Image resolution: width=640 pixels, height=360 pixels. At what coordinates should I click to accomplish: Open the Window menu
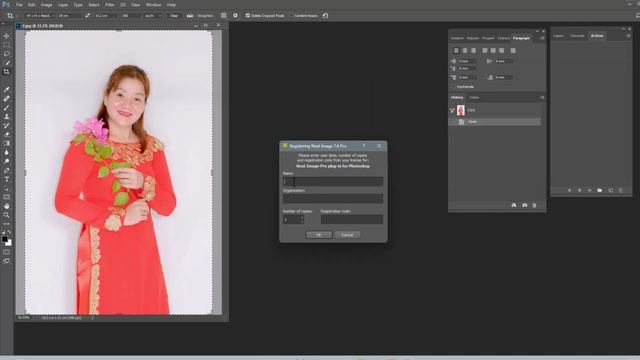coord(153,5)
